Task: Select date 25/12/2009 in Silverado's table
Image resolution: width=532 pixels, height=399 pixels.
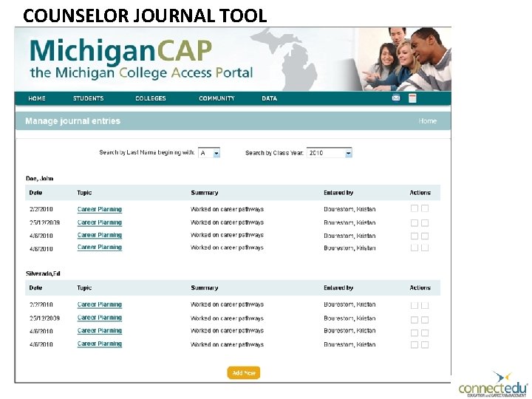Action: 44,318
